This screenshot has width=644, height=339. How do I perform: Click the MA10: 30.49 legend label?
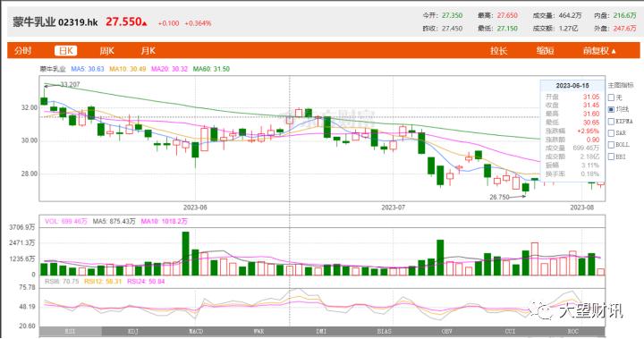point(127,69)
